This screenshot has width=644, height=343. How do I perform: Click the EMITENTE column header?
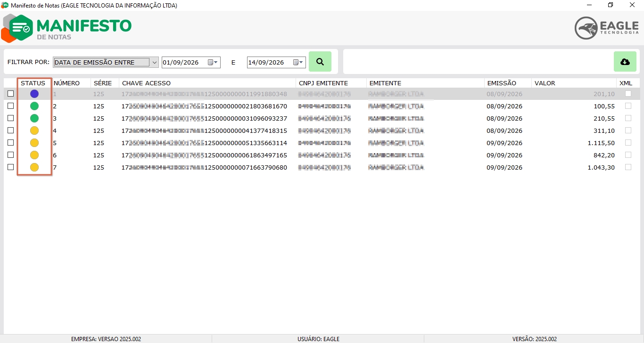click(425, 83)
